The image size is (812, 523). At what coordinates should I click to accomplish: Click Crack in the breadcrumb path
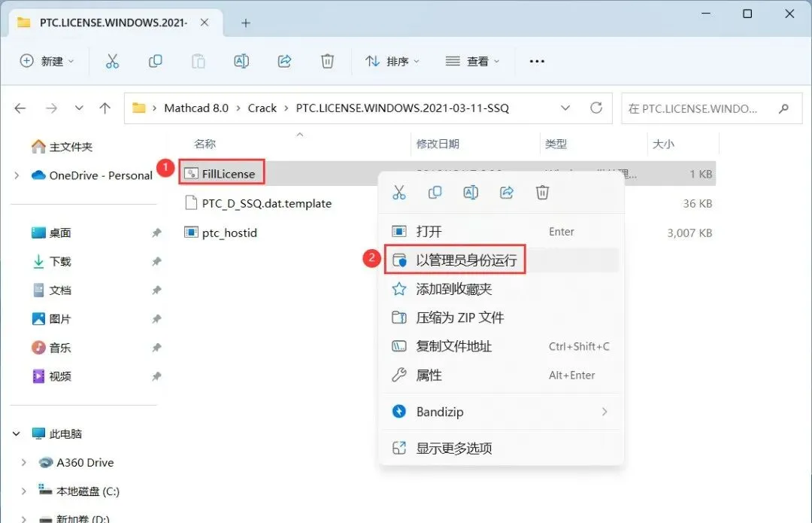(262, 108)
